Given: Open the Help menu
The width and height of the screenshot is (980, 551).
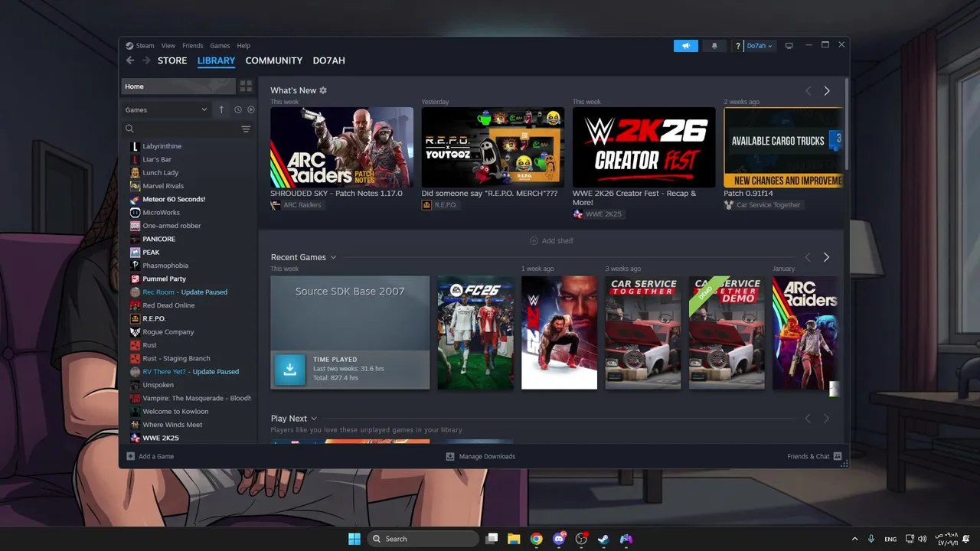Looking at the screenshot, I should 243,46.
